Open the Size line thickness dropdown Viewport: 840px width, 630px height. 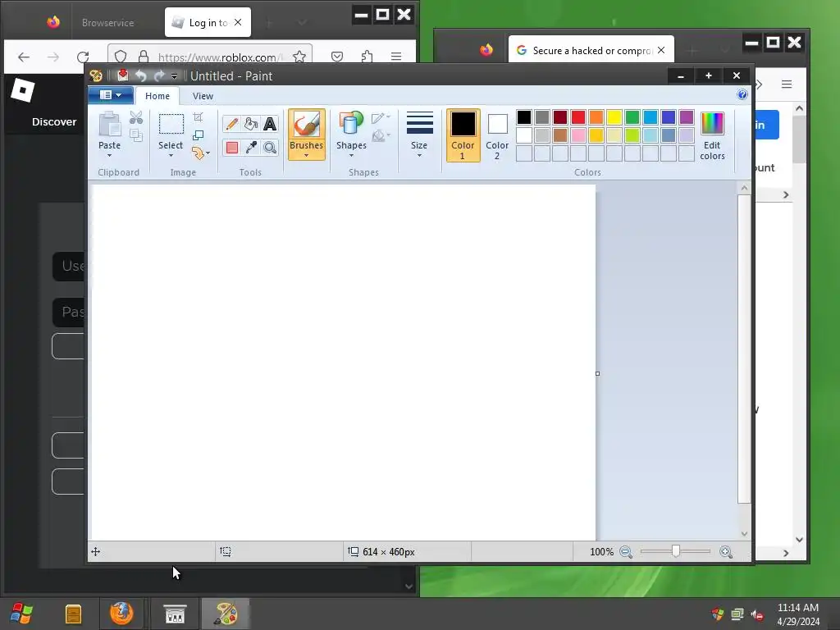(419, 134)
